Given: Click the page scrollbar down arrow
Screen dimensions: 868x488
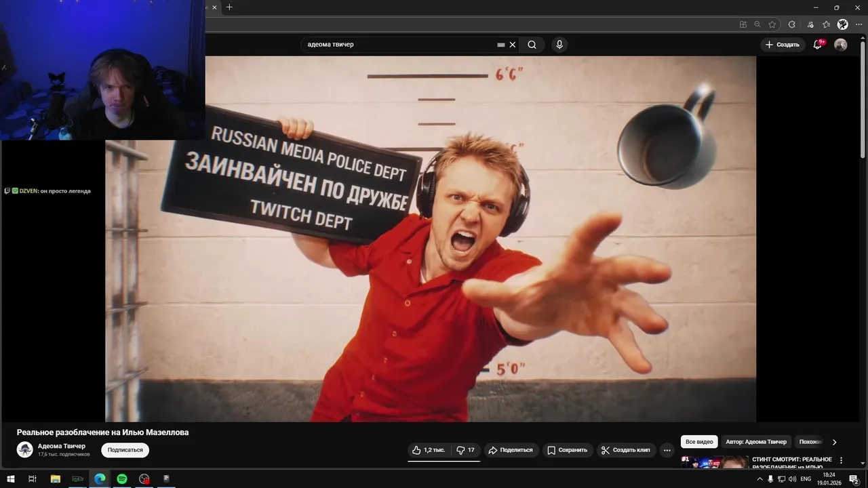Looking at the screenshot, I should pos(864,464).
